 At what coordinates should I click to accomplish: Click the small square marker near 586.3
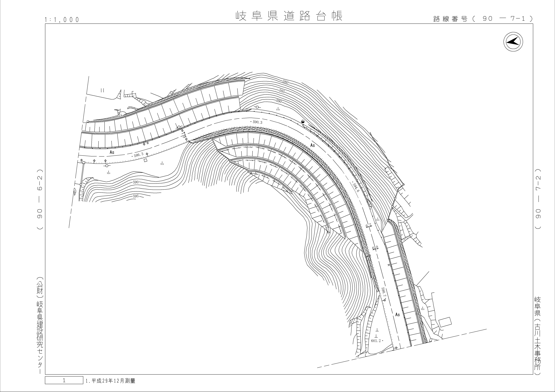point(145,160)
